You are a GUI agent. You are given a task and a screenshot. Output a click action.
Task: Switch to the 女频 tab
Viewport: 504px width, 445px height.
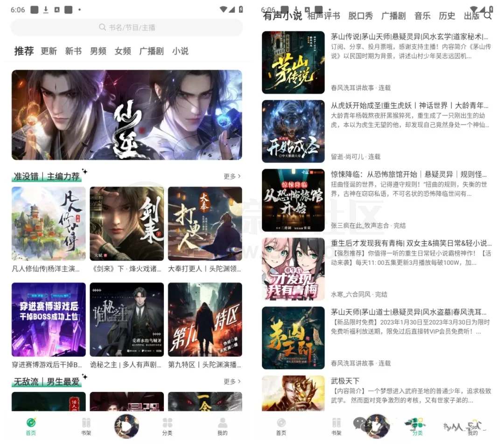pyautogui.click(x=122, y=51)
